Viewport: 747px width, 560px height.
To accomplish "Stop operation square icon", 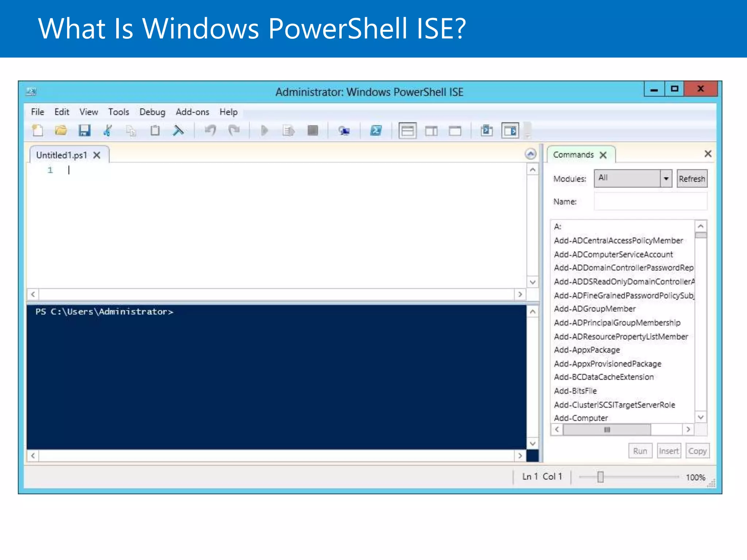I will pyautogui.click(x=313, y=130).
